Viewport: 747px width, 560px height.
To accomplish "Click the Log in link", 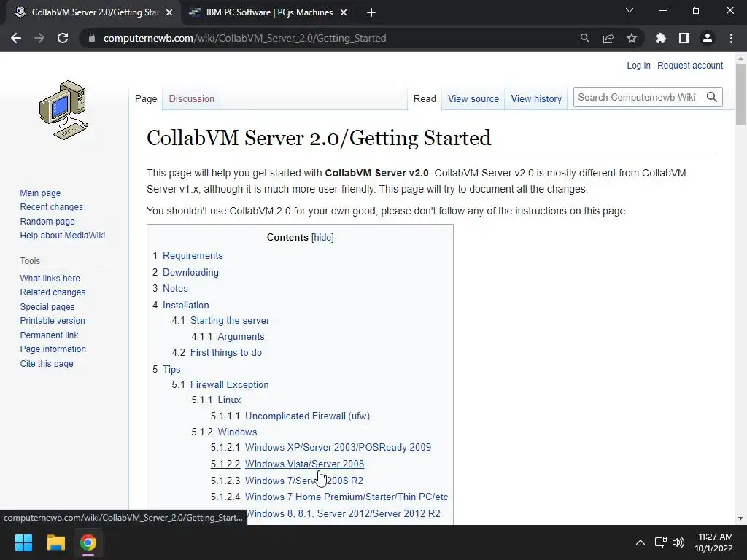I will click(x=638, y=65).
